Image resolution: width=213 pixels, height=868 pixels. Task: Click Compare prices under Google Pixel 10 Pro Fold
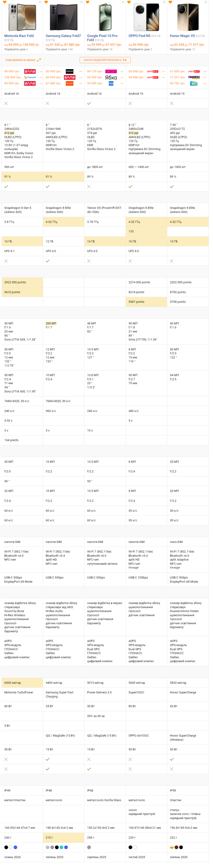pyautogui.click(x=100, y=49)
